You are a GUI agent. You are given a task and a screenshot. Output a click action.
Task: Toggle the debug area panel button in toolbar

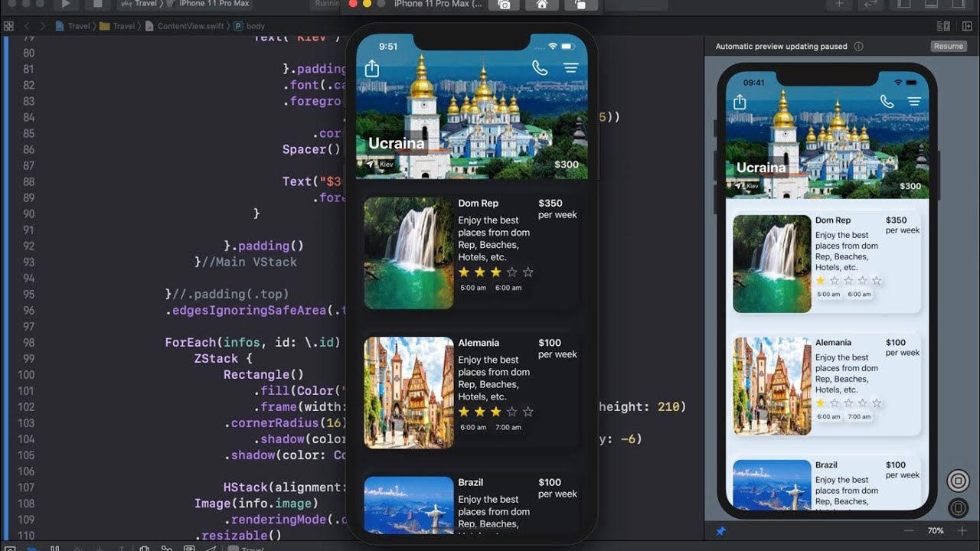(x=931, y=4)
